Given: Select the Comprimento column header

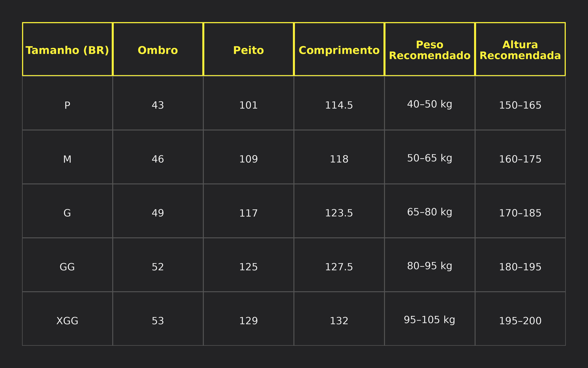Looking at the screenshot, I should point(339,50).
